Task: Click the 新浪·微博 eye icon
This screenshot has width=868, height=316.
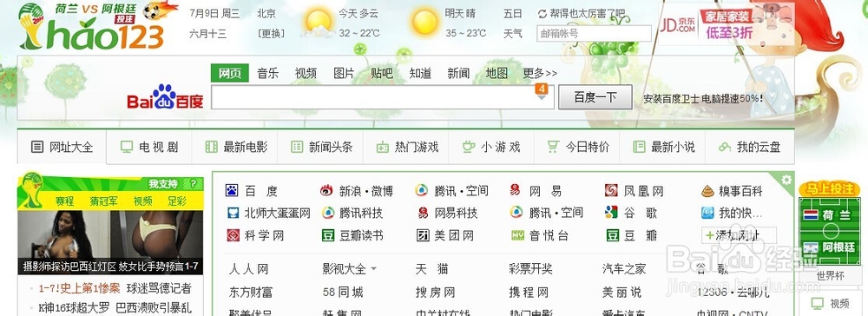Action: 326,191
